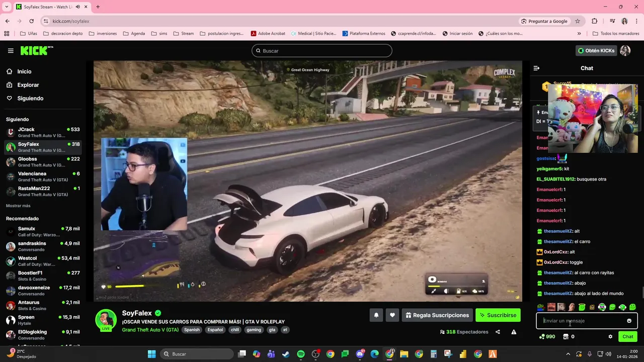Expand Mostrar más followed channels
644x362 pixels.
(x=18, y=206)
